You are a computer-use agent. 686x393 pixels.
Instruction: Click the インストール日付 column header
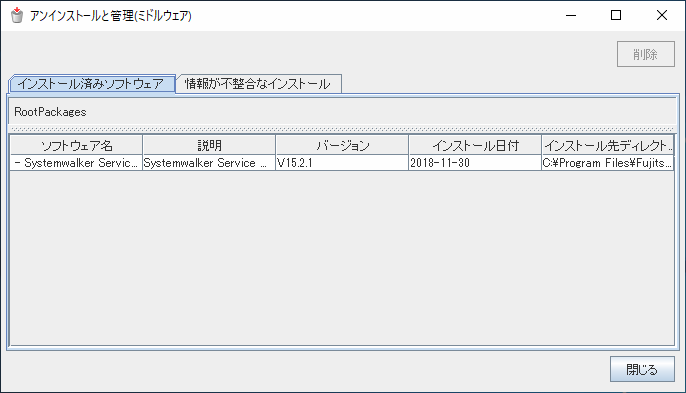pyautogui.click(x=475, y=145)
